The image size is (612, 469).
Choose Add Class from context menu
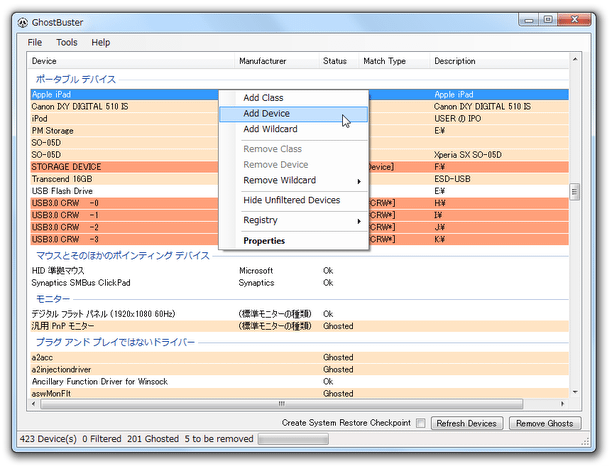(x=294, y=98)
